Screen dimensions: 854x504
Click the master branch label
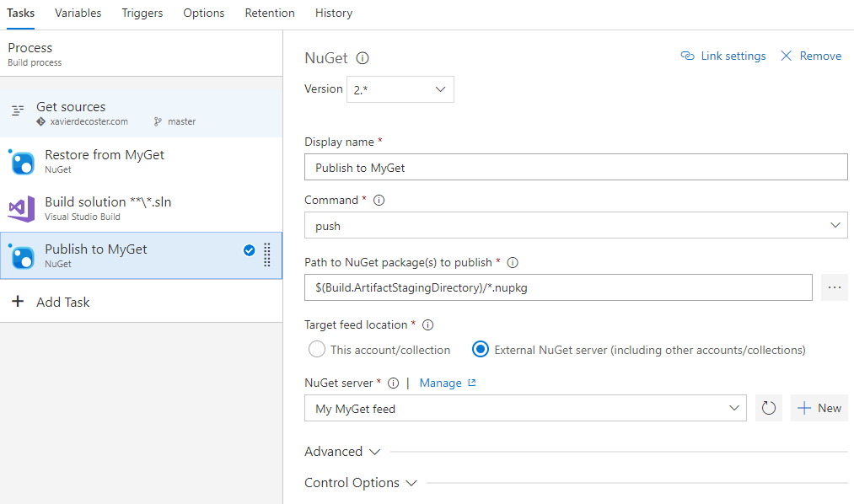[x=182, y=122]
